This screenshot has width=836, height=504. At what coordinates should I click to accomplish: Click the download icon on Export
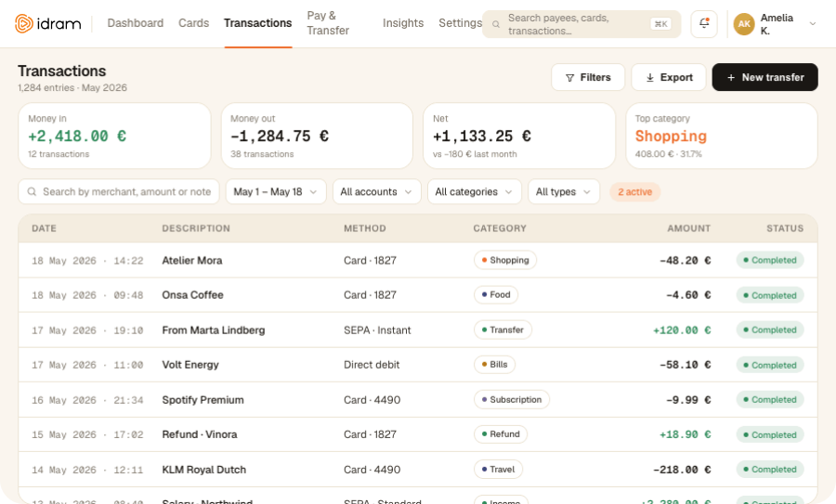[x=650, y=78]
